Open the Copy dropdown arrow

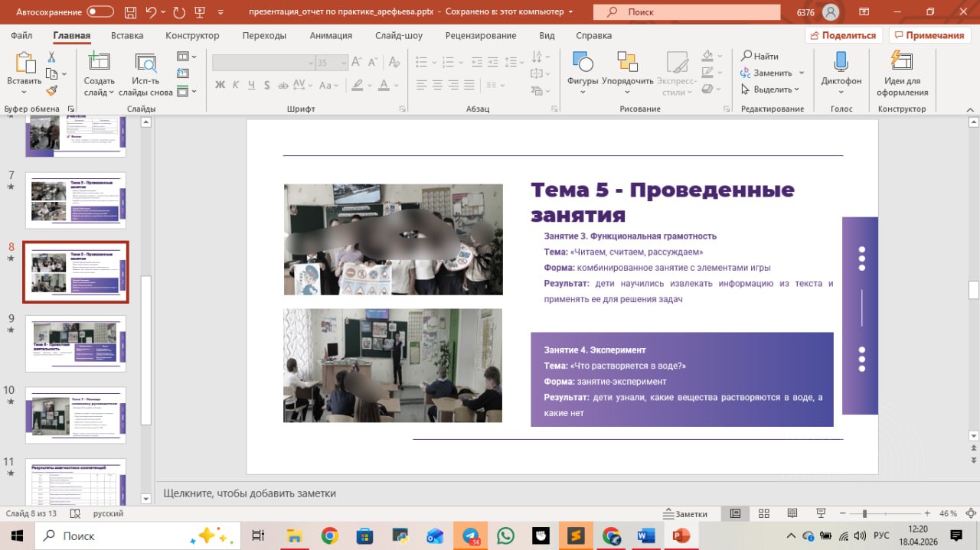click(x=64, y=74)
